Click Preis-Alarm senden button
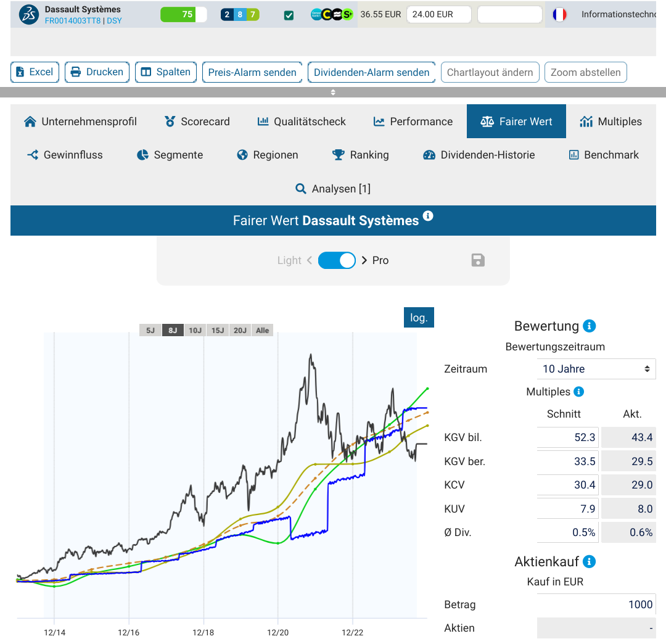Viewport: 666px width, 644px height. [x=252, y=72]
